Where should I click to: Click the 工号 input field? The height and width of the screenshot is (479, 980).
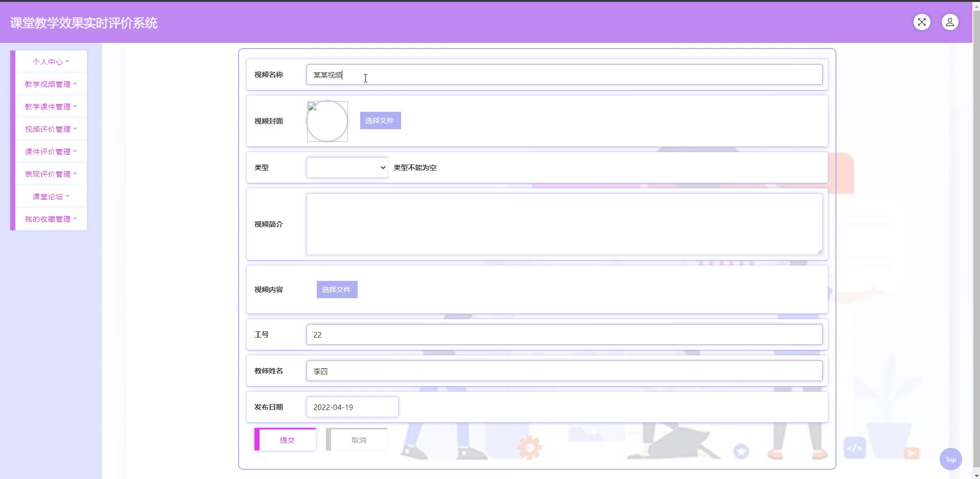564,334
